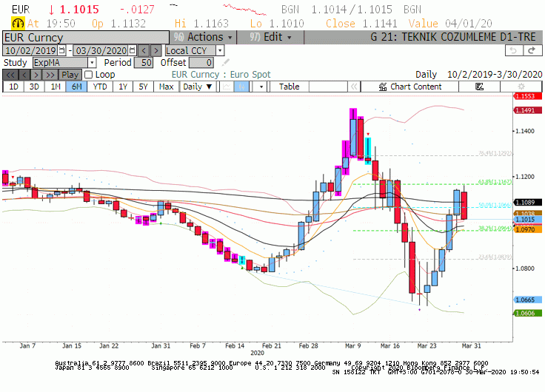
Task: Select the candlestick chart type icon
Action: point(241,87)
